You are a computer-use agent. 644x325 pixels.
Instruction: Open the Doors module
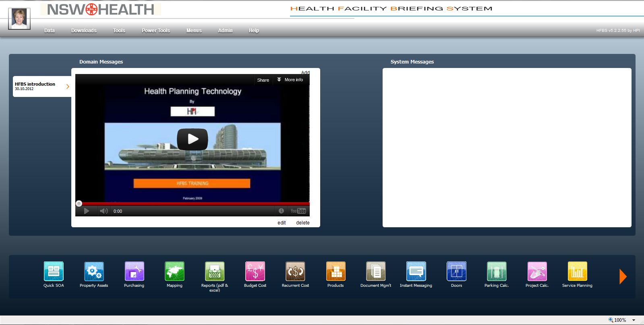[456, 271]
